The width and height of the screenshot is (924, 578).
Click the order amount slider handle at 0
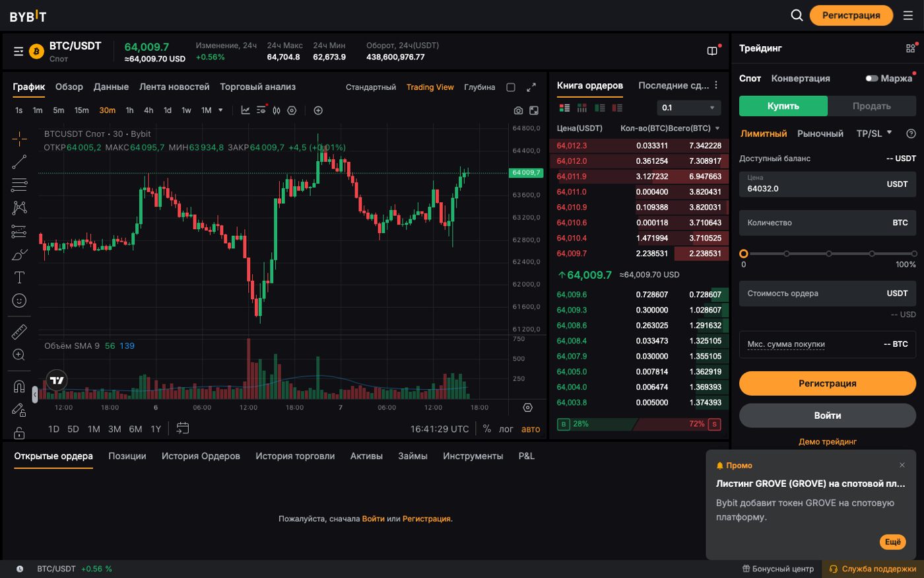pyautogui.click(x=744, y=254)
